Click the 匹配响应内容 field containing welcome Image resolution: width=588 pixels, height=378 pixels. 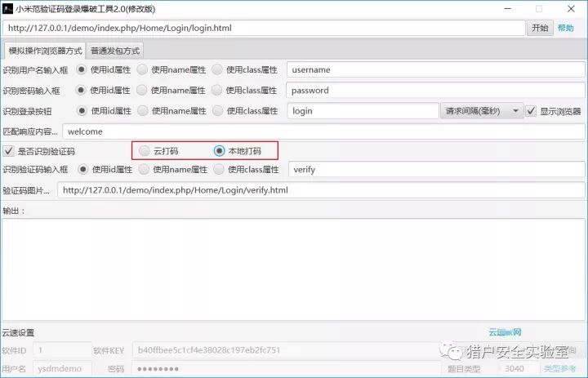(x=323, y=131)
